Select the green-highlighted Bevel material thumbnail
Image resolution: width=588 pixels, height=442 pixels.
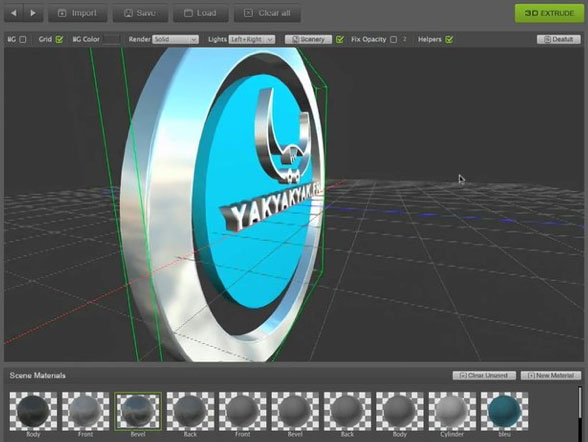click(138, 411)
